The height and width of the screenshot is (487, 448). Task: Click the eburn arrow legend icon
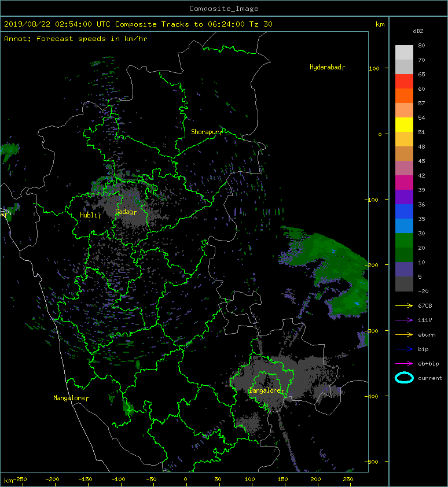[404, 335]
